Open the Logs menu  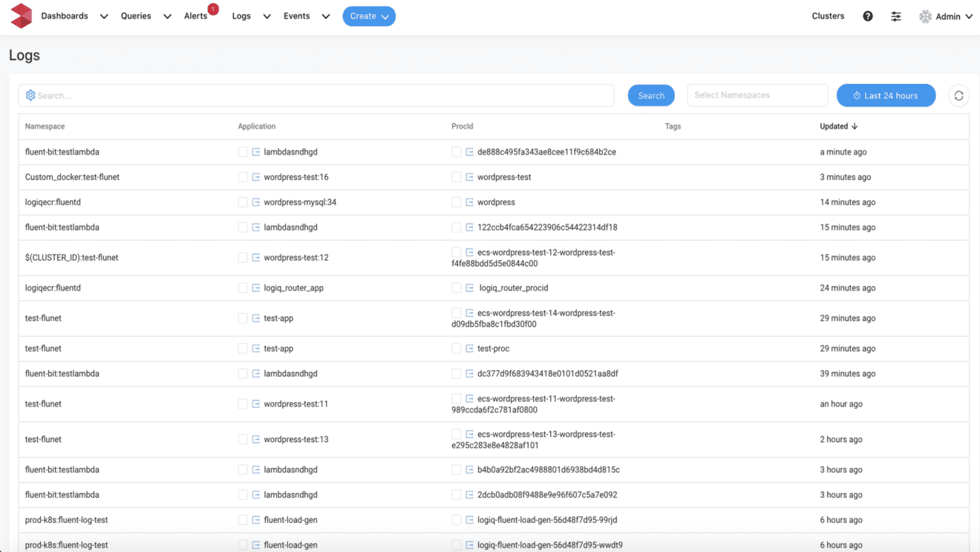(241, 16)
